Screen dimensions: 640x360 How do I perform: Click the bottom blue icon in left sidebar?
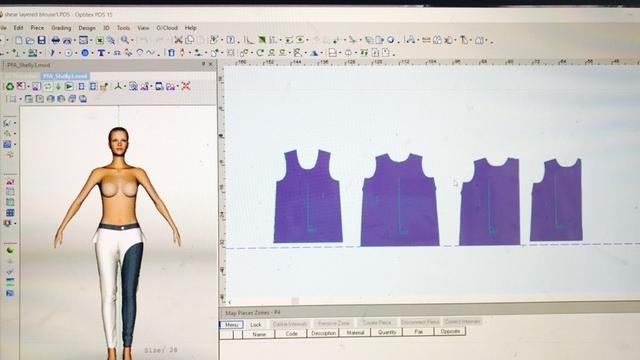(10, 293)
